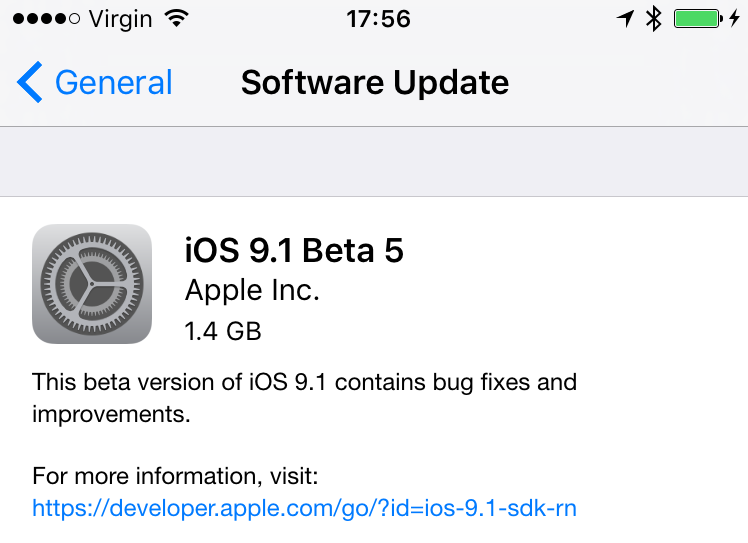Tap the back chevron arrow
This screenshot has height=543, width=748.
pyautogui.click(x=30, y=82)
